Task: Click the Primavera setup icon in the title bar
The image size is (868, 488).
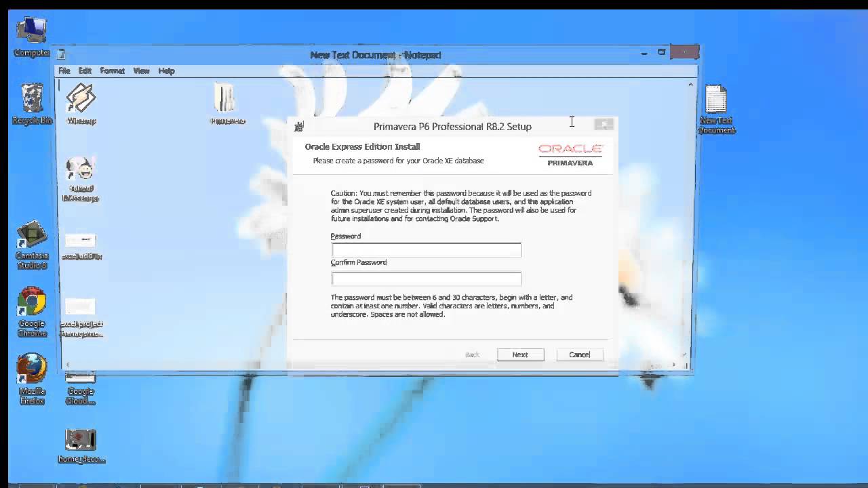Action: point(299,127)
